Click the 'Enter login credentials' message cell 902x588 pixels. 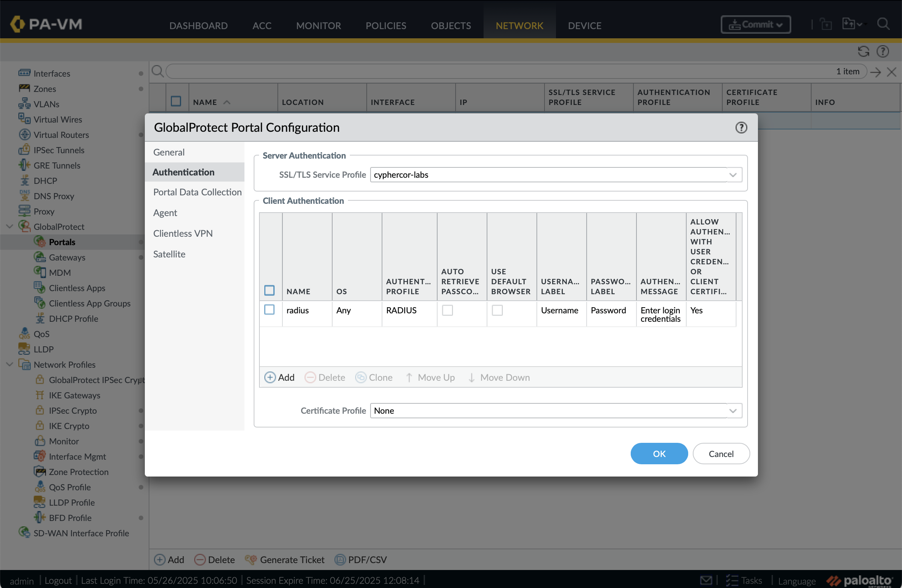(x=661, y=314)
